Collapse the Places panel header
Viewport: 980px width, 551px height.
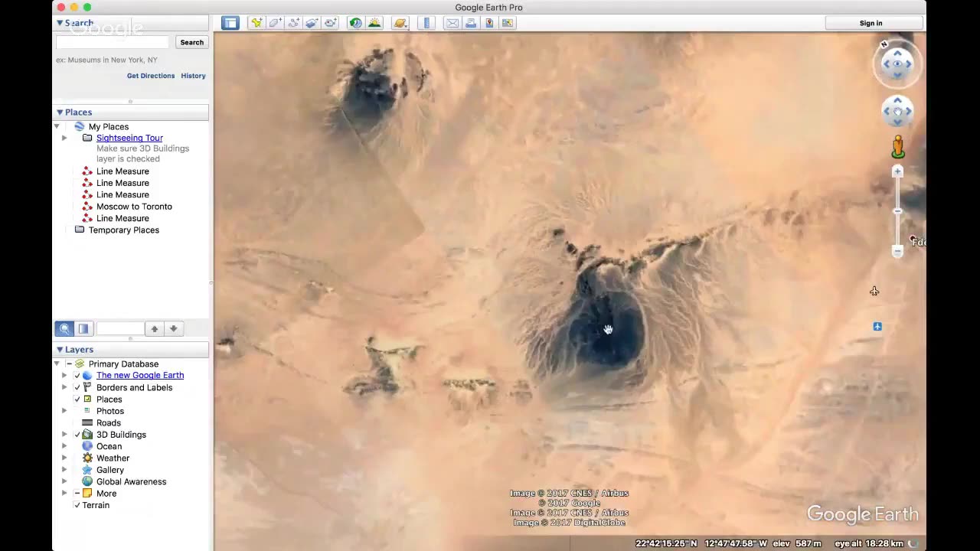60,112
